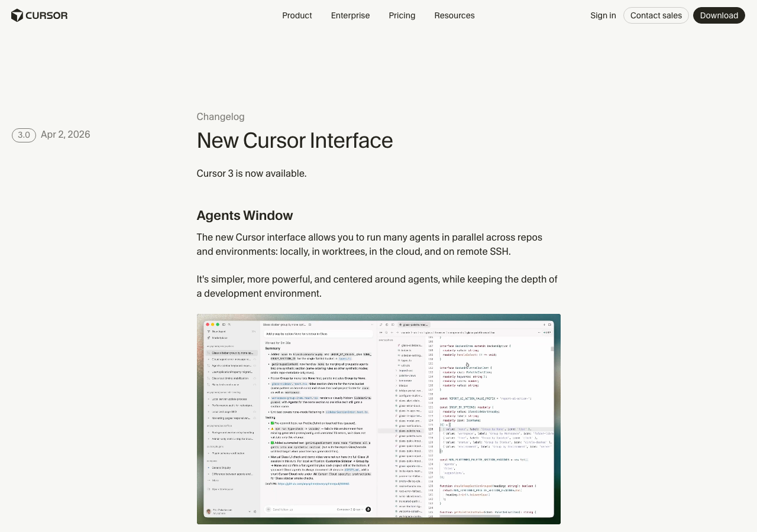
Task: Open Pricing in the website navigation
Action: click(402, 16)
